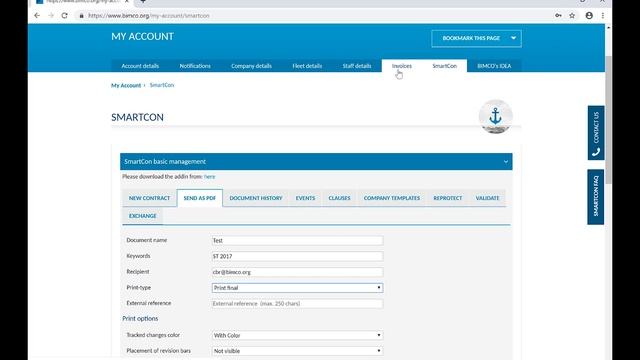Switch to the Company details tab

[251, 66]
